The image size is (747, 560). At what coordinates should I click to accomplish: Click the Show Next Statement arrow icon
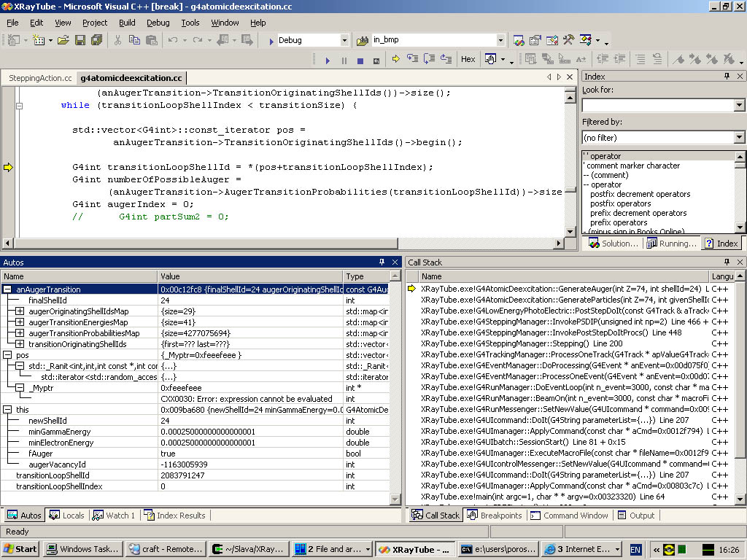[395, 60]
